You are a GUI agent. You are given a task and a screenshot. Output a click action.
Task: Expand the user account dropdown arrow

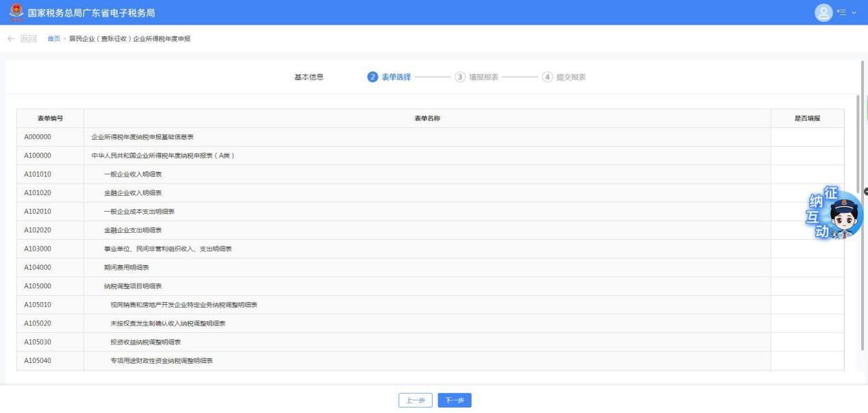pos(853,12)
